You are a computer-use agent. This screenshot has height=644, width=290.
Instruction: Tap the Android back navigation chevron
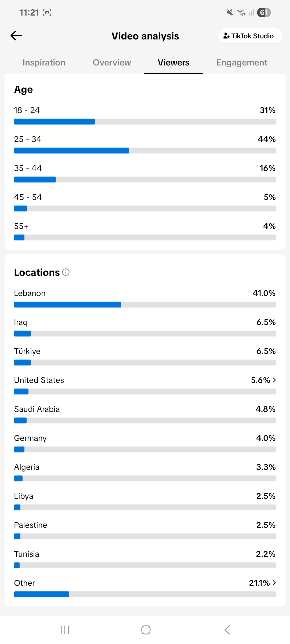(227, 630)
